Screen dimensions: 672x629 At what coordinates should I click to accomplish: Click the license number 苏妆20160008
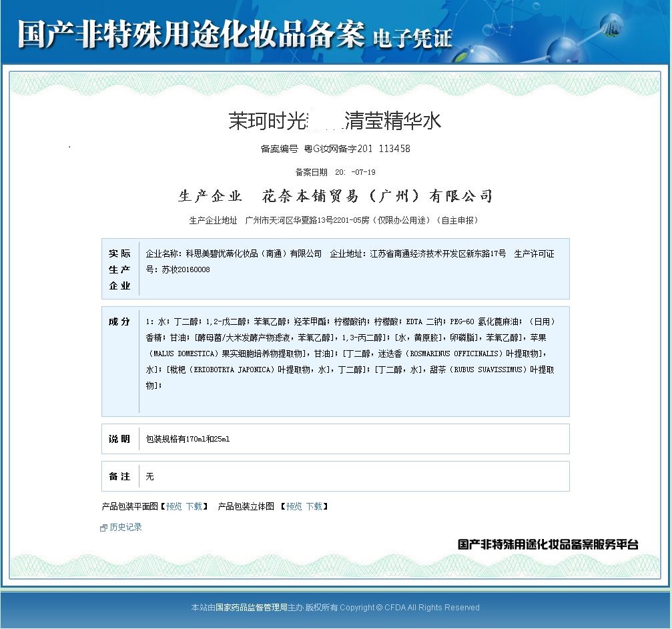186,269
